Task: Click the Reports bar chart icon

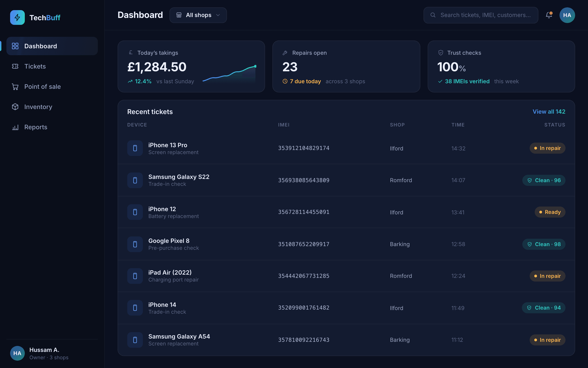Action: [15, 127]
